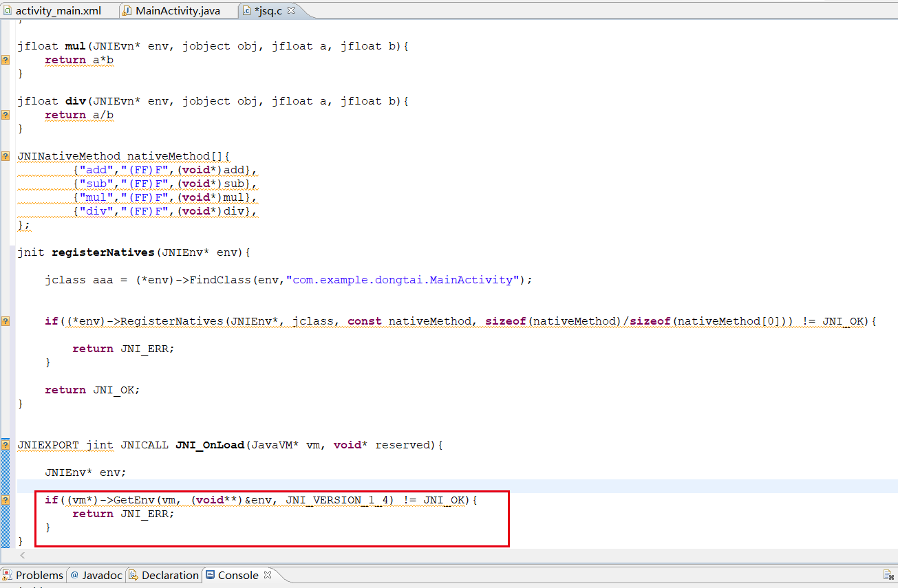The image size is (898, 588).
Task: Click the Console tab monitor icon
Action: (211, 575)
